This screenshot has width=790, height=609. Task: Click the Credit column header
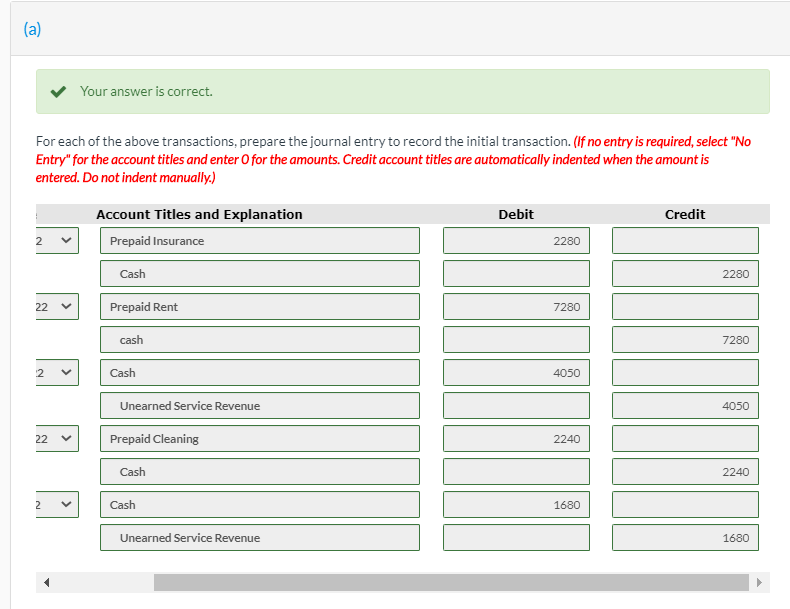tap(685, 215)
